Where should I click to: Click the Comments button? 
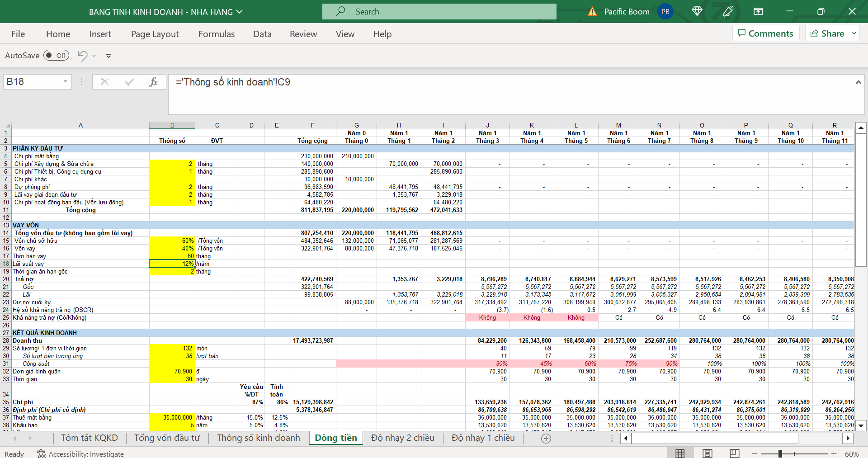point(766,33)
